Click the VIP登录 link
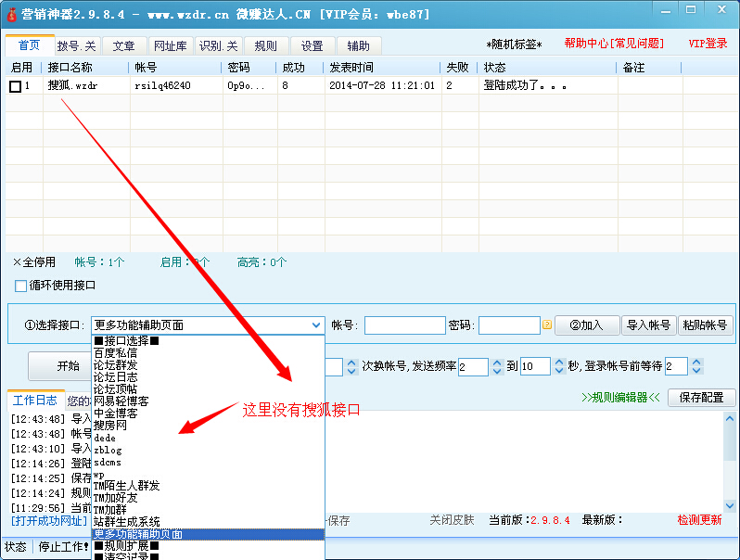740x560 pixels. [708, 44]
